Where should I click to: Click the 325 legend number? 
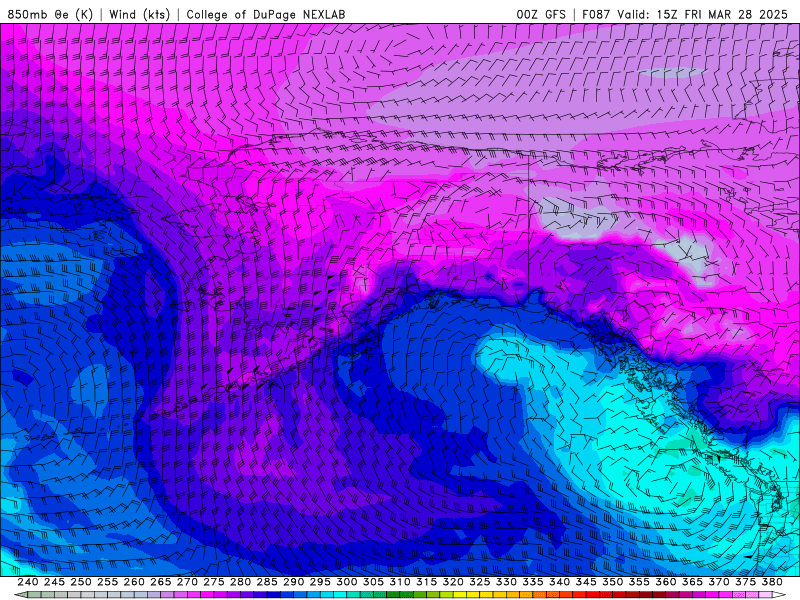tap(479, 582)
